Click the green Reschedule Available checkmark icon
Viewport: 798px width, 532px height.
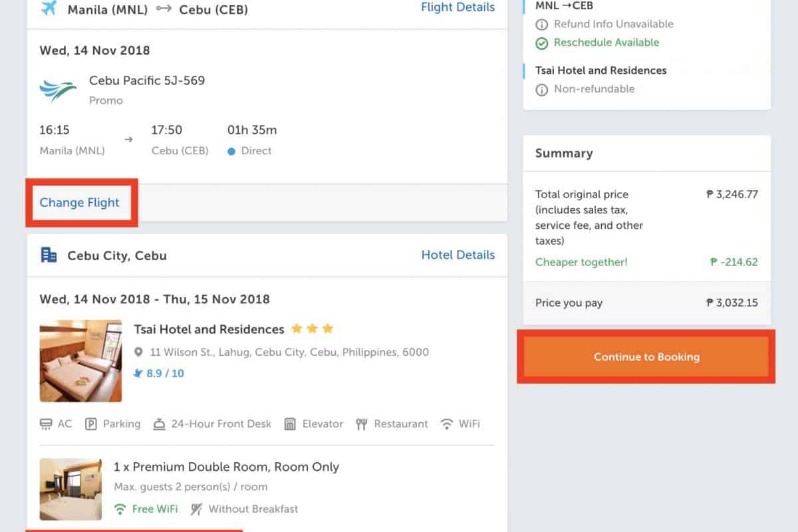[x=542, y=43]
